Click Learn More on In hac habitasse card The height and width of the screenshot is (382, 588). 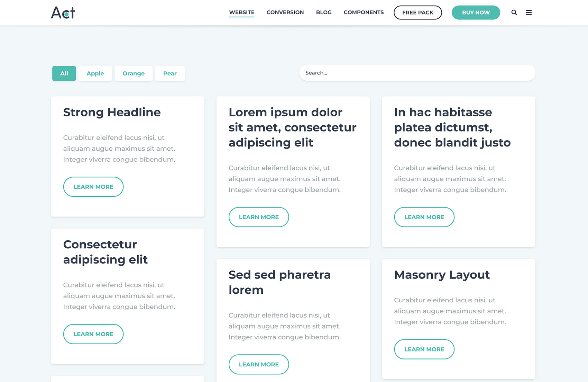pos(424,217)
